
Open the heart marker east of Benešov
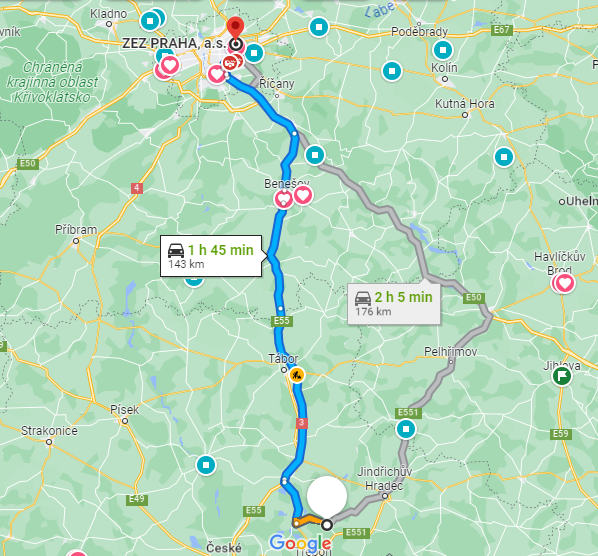click(303, 195)
